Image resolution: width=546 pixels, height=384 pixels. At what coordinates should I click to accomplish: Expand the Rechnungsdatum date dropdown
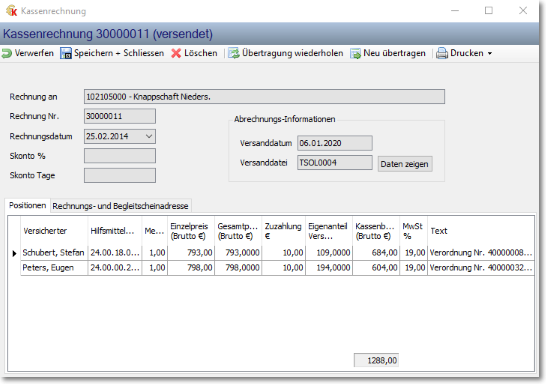point(149,136)
